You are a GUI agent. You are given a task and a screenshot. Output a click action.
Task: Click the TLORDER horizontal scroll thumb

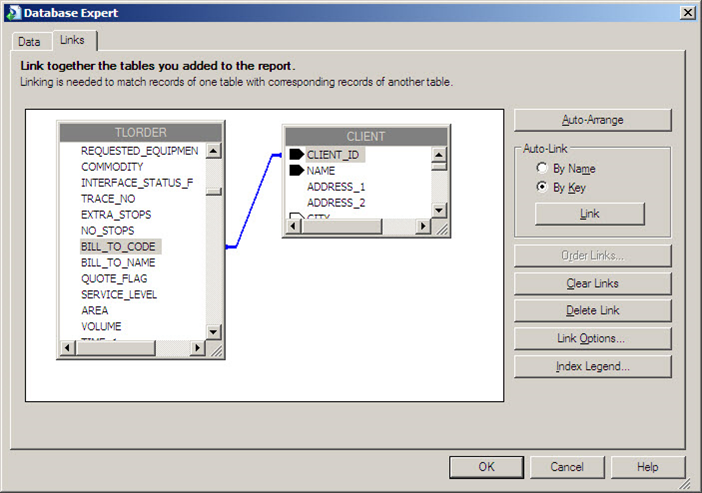click(116, 347)
